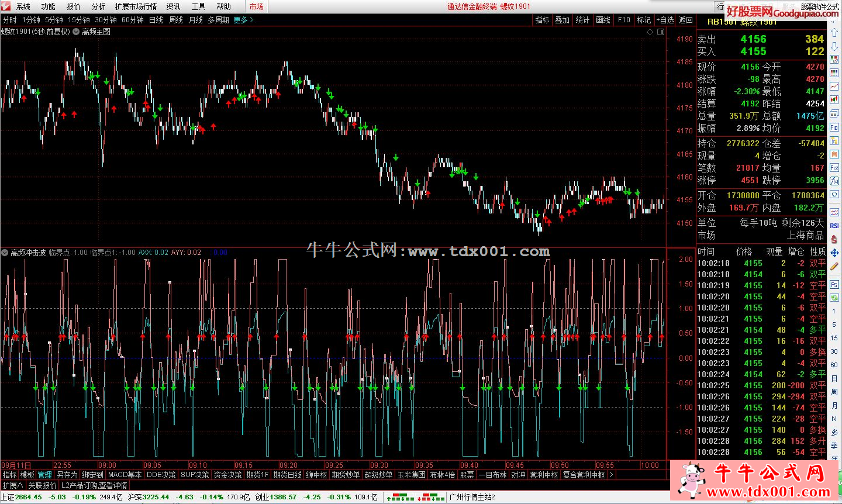842x504 pixels.
Task: Toggle the small square box atop main chart
Action: tap(661, 32)
